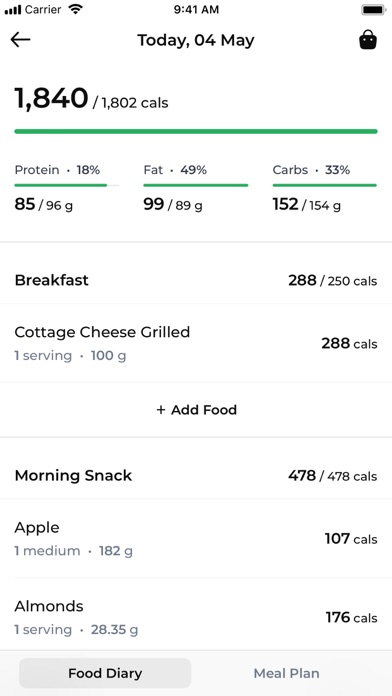Tap the back arrow icon
Image resolution: width=392 pixels, height=696 pixels.
(x=20, y=40)
